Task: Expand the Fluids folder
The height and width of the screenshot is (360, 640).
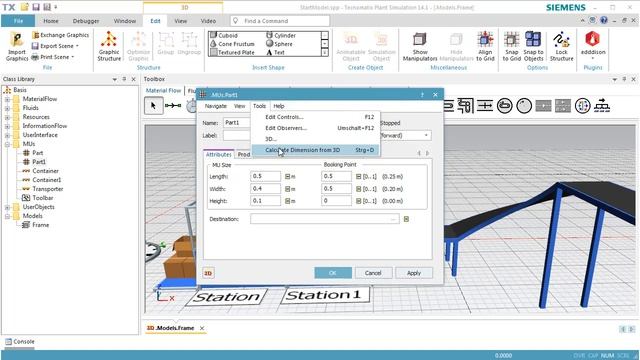Action: coord(7,108)
